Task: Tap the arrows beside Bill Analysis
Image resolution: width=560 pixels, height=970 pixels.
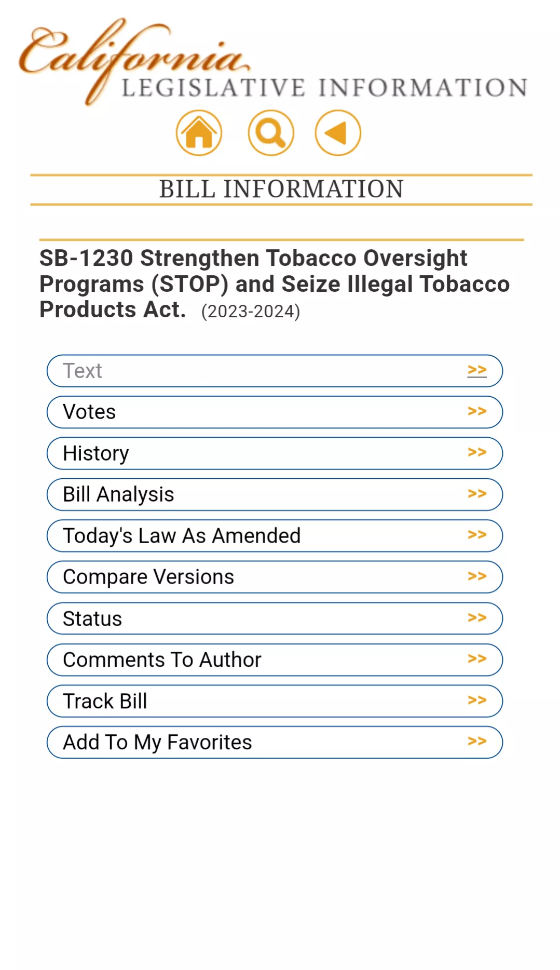Action: [x=476, y=494]
